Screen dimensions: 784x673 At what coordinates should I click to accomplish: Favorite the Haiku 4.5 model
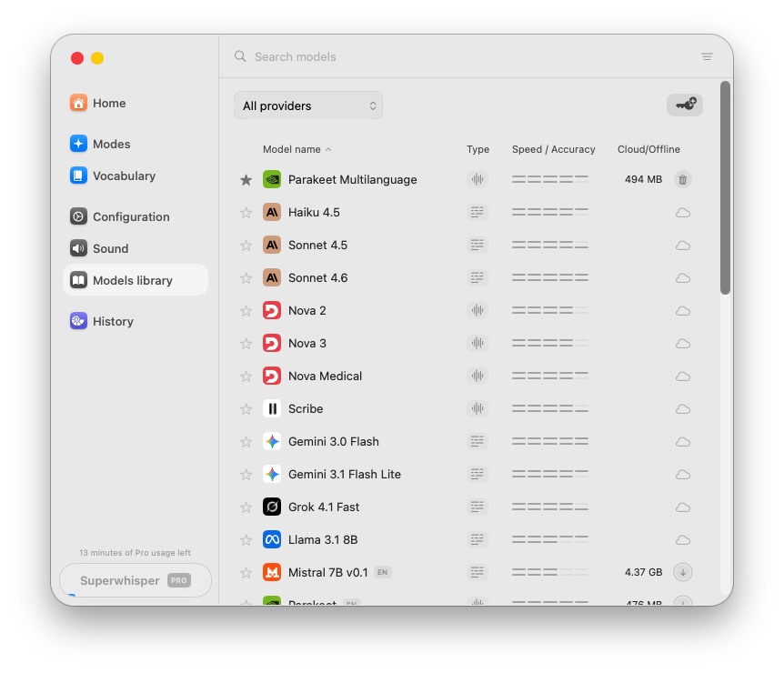[x=246, y=213]
